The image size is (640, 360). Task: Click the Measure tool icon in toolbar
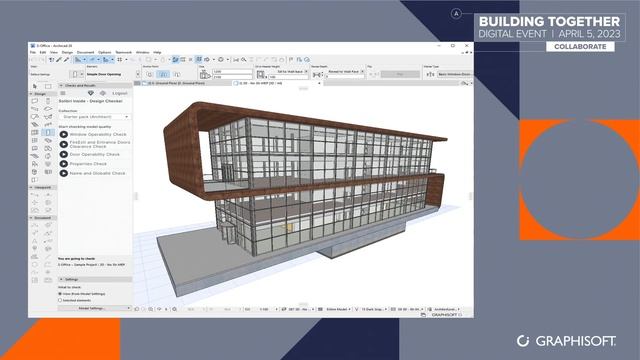pyautogui.click(x=236, y=60)
